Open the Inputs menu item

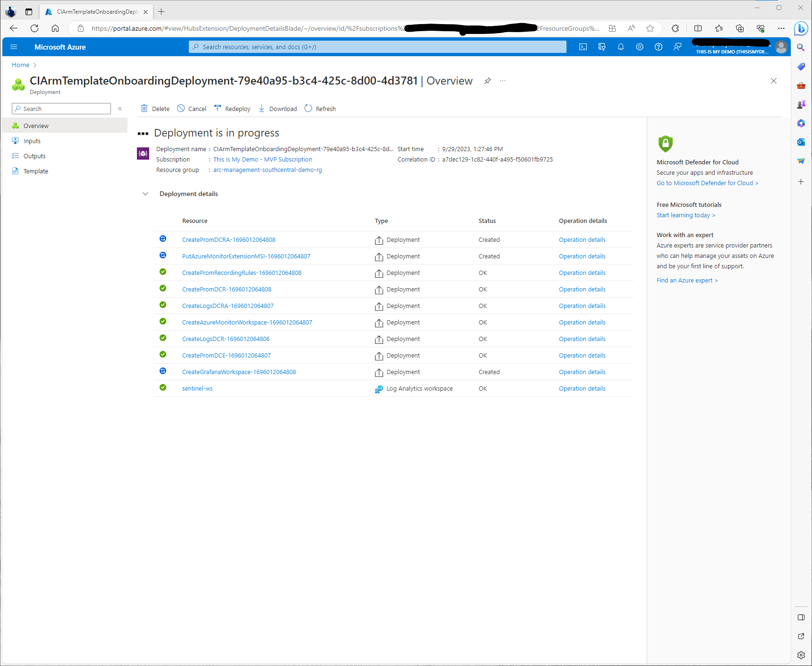tap(32, 141)
